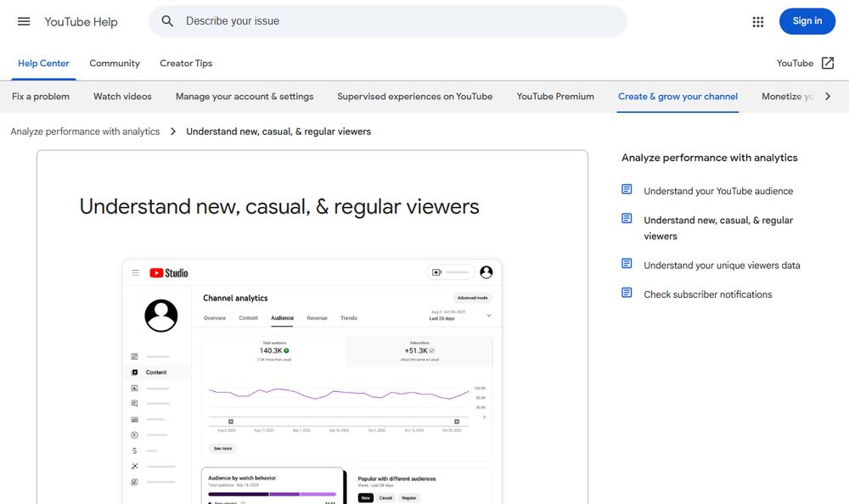This screenshot has width=849, height=504.
Task: Click Popular with different audiences heading
Action: click(x=396, y=479)
